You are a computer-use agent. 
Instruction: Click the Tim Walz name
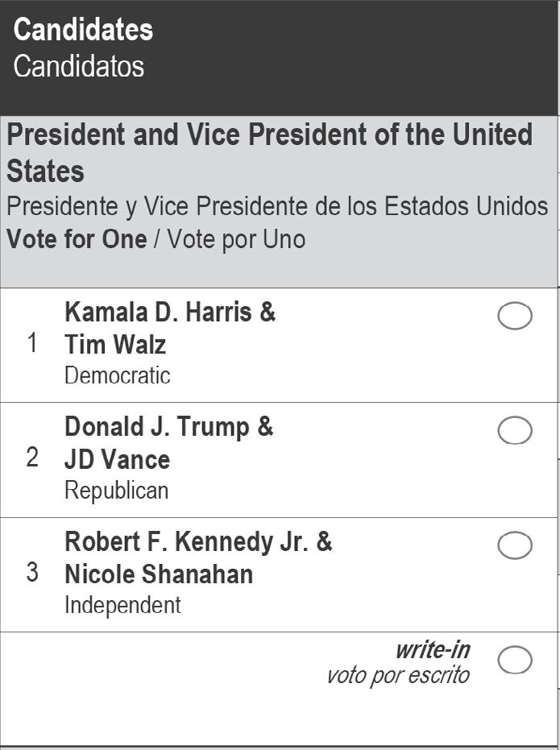[x=115, y=345]
